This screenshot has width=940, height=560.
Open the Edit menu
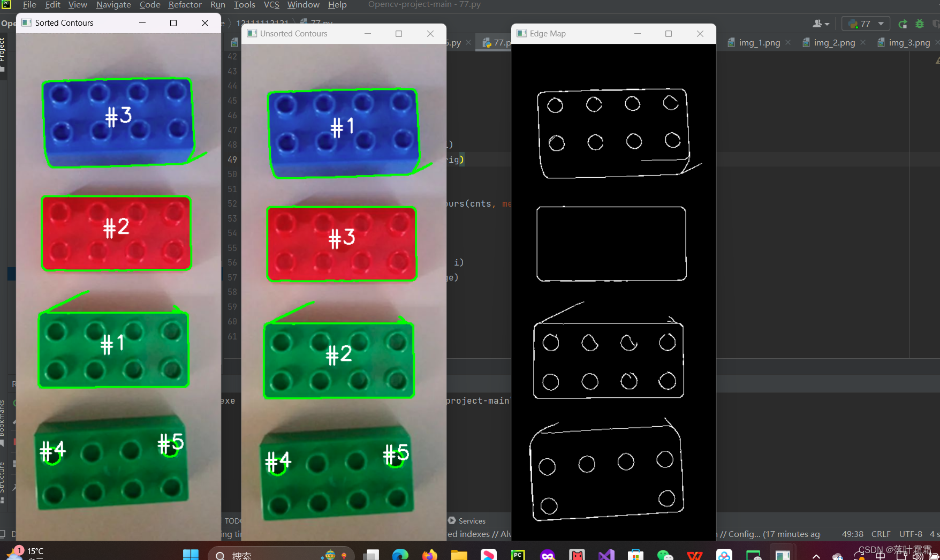pos(52,5)
